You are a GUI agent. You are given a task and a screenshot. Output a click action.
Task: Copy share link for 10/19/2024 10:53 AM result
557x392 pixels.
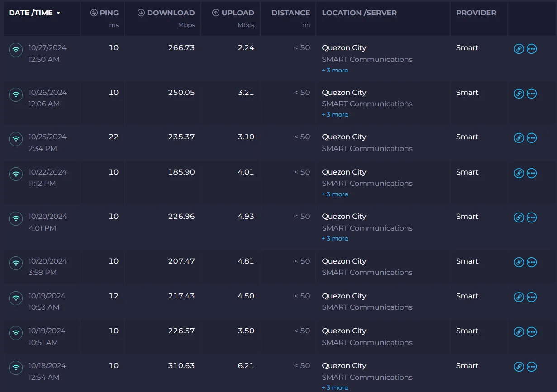519,297
